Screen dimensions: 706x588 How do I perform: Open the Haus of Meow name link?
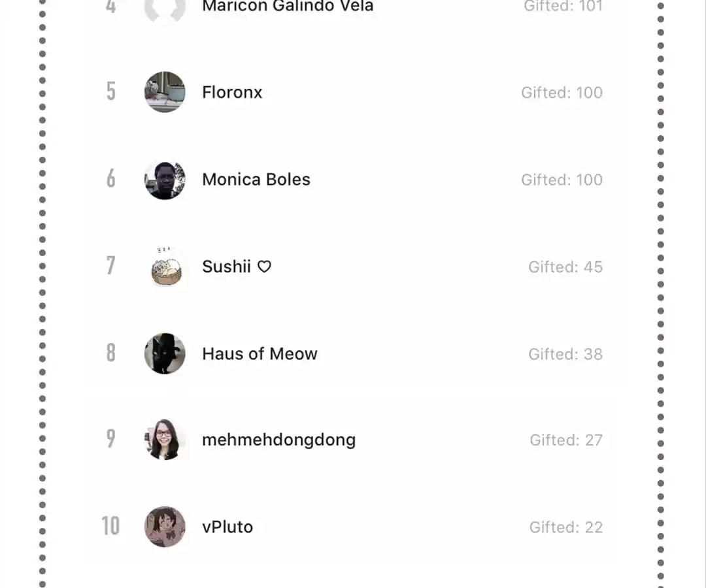(260, 354)
